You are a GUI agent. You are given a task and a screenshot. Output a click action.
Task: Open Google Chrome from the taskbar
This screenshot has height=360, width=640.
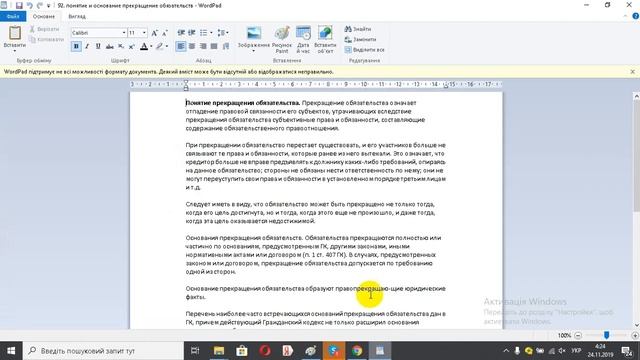[x=357, y=351]
